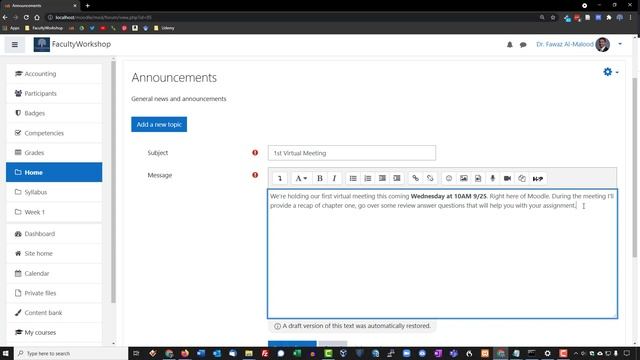Screen dimensions: 640x360
Task: Insert an ordered numbered list
Action: [x=368, y=178]
